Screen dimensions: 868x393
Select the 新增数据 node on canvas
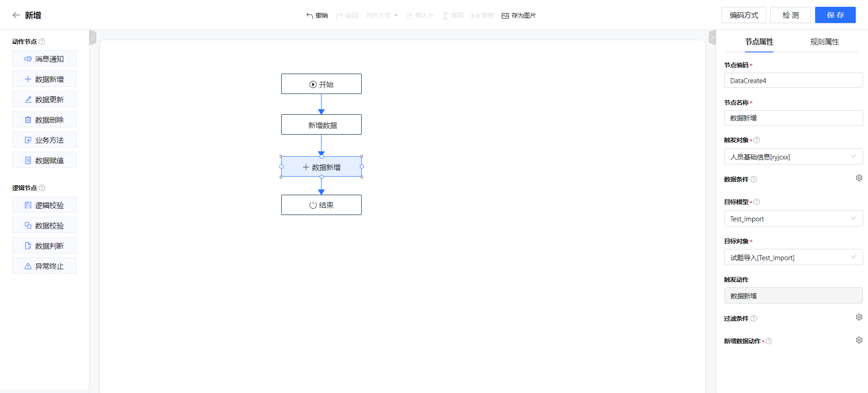click(321, 125)
